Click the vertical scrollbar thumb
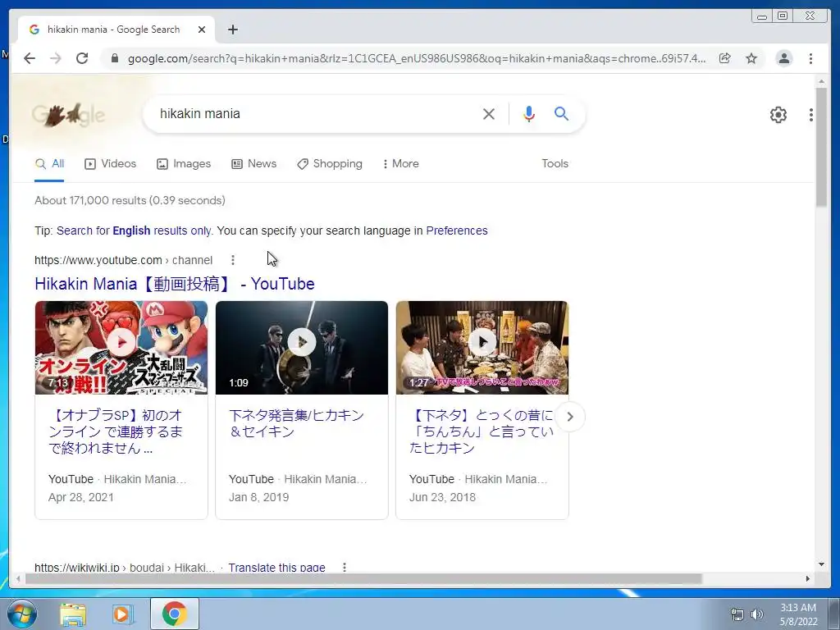840x630 pixels. pos(821,148)
